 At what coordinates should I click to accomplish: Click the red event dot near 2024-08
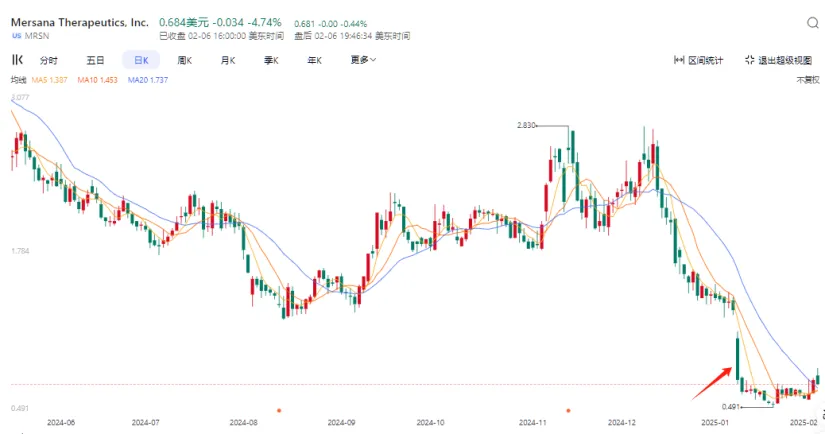[x=278, y=409]
